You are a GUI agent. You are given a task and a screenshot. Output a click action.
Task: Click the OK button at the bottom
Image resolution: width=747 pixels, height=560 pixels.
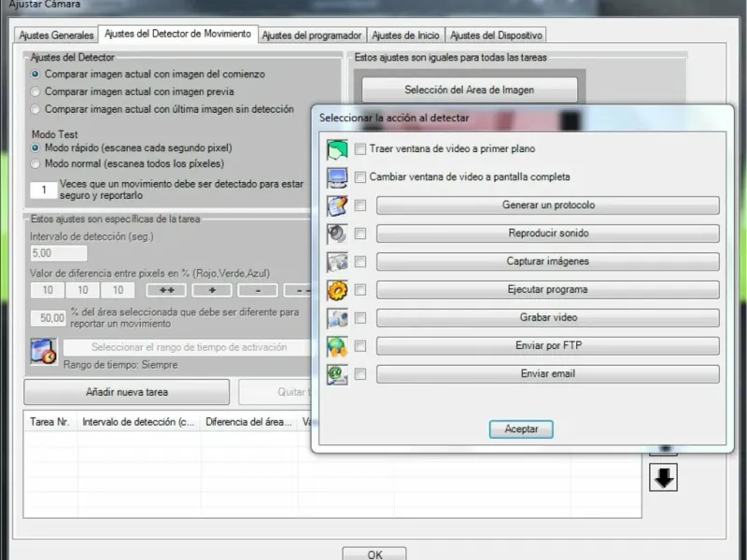(x=374, y=553)
